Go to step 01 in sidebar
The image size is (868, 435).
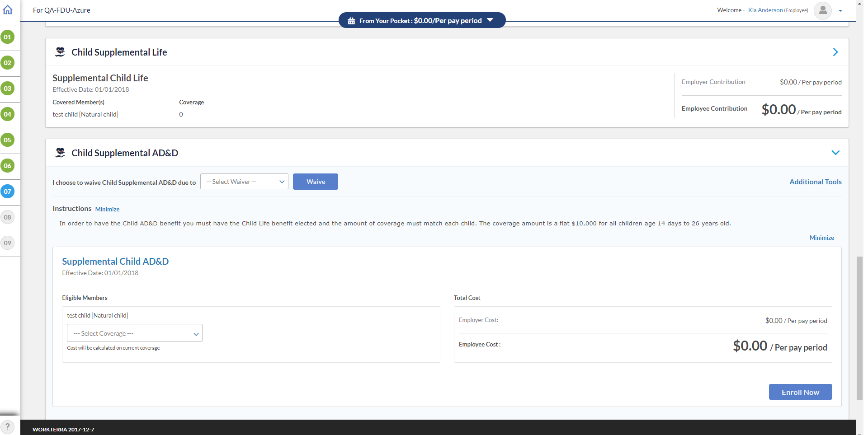[x=8, y=37]
